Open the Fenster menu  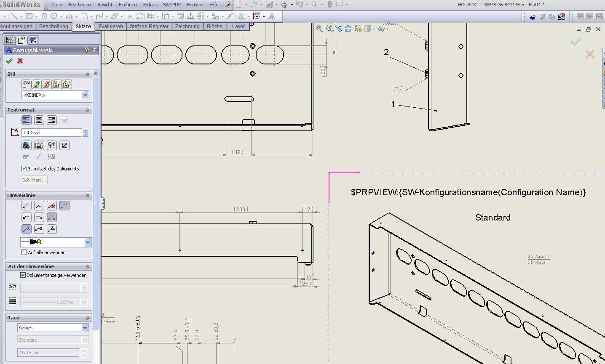point(195,5)
